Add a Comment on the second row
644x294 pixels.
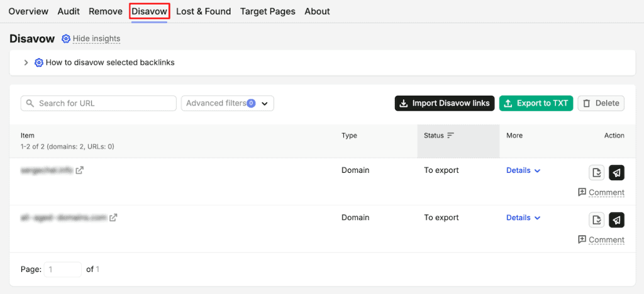click(601, 239)
